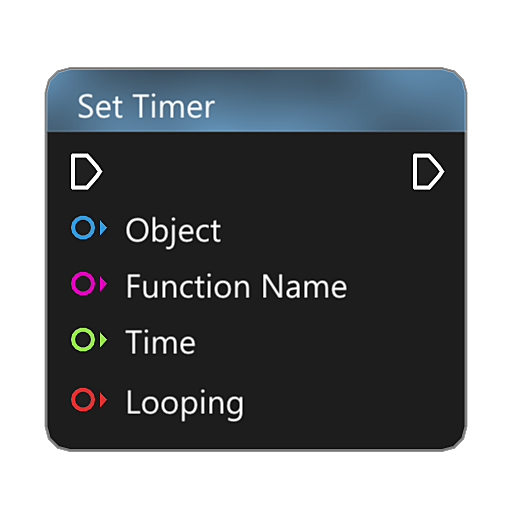Click the white output execution pin
512x512 pixels.
pyautogui.click(x=428, y=172)
